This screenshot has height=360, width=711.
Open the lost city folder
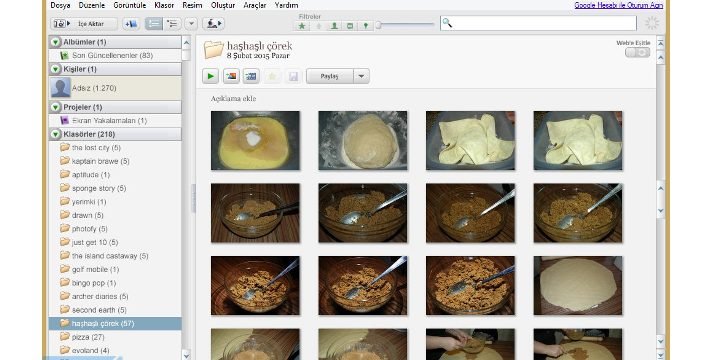pos(115,148)
